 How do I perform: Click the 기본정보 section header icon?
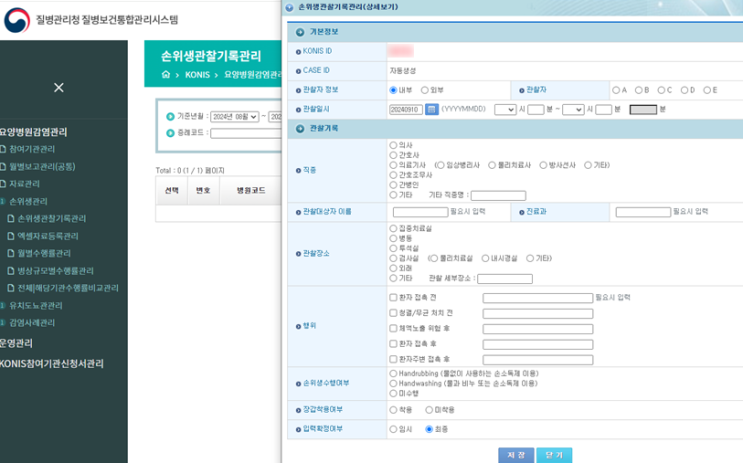[300, 32]
